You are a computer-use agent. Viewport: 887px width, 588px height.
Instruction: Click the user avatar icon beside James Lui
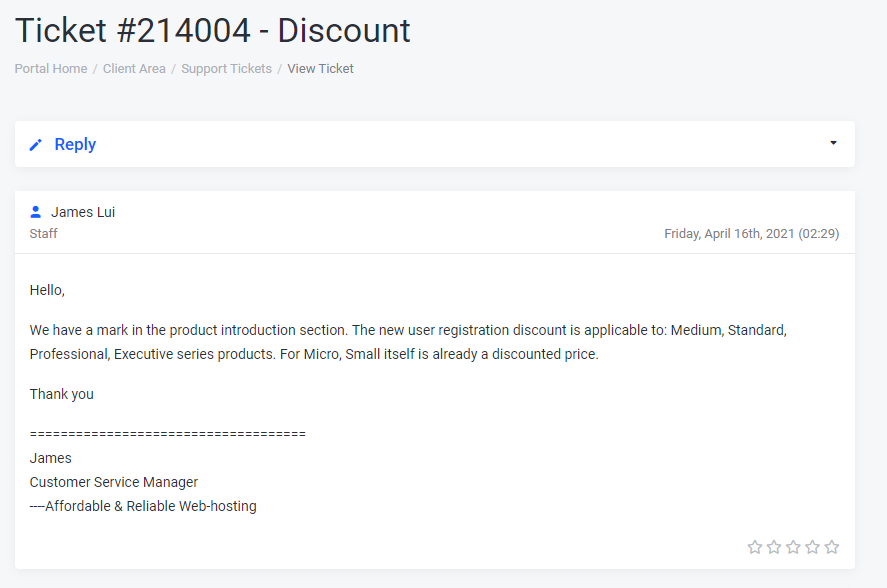point(36,212)
